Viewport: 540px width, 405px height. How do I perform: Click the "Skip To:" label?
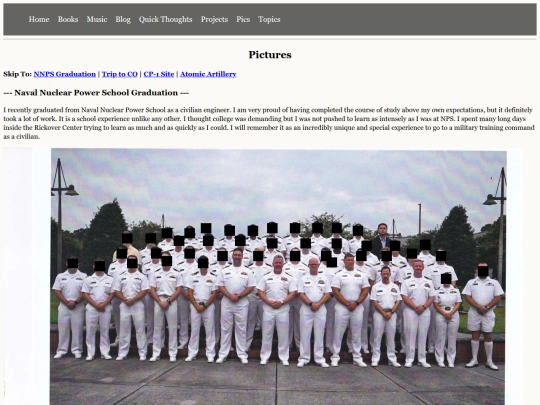pos(18,74)
